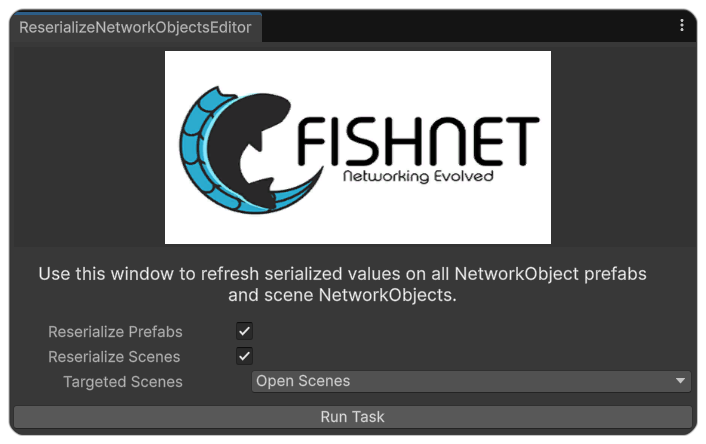Click the Targeted Scenes label
The image size is (706, 444).
123,381
